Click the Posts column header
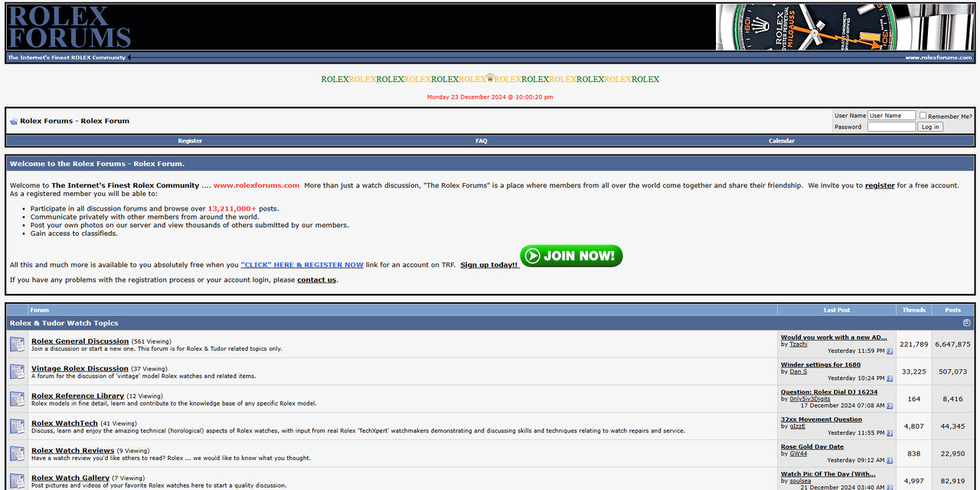This screenshot has width=980, height=490. pyautogui.click(x=952, y=310)
